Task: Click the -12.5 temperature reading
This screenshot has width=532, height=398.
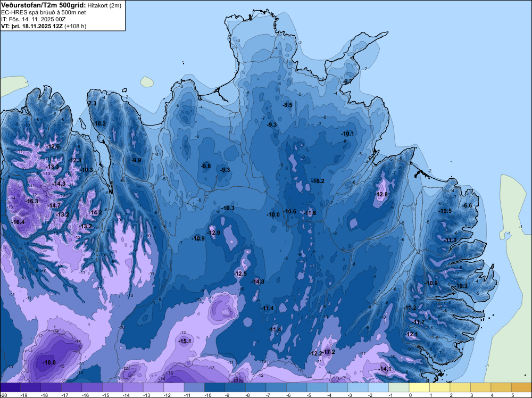Action: (x=240, y=273)
